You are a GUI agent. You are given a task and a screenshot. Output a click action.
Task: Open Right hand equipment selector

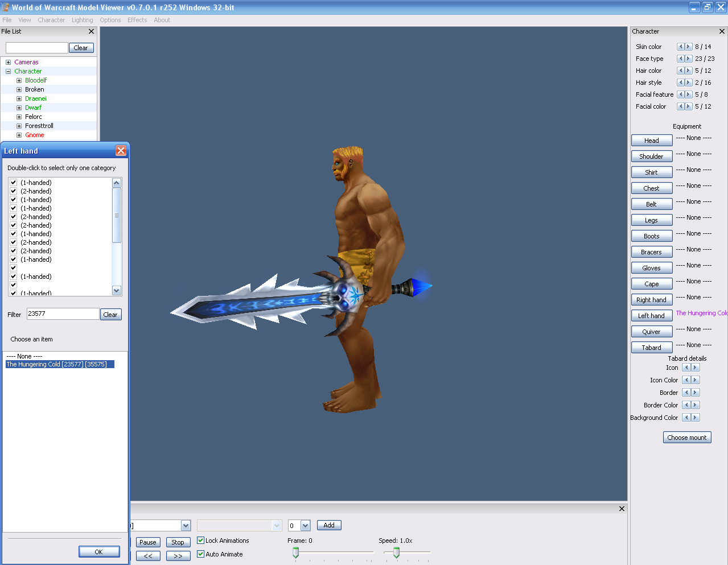point(652,299)
